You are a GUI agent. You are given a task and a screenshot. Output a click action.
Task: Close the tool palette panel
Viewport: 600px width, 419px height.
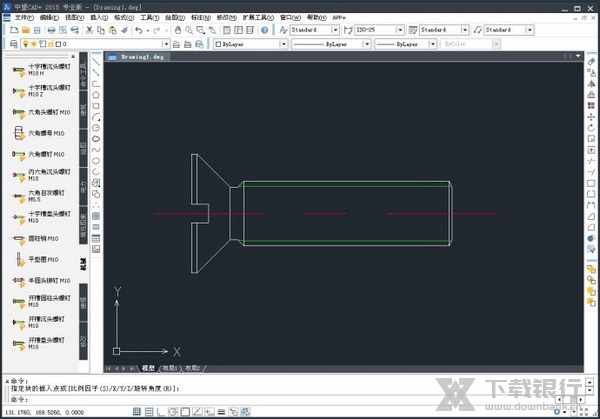73,56
